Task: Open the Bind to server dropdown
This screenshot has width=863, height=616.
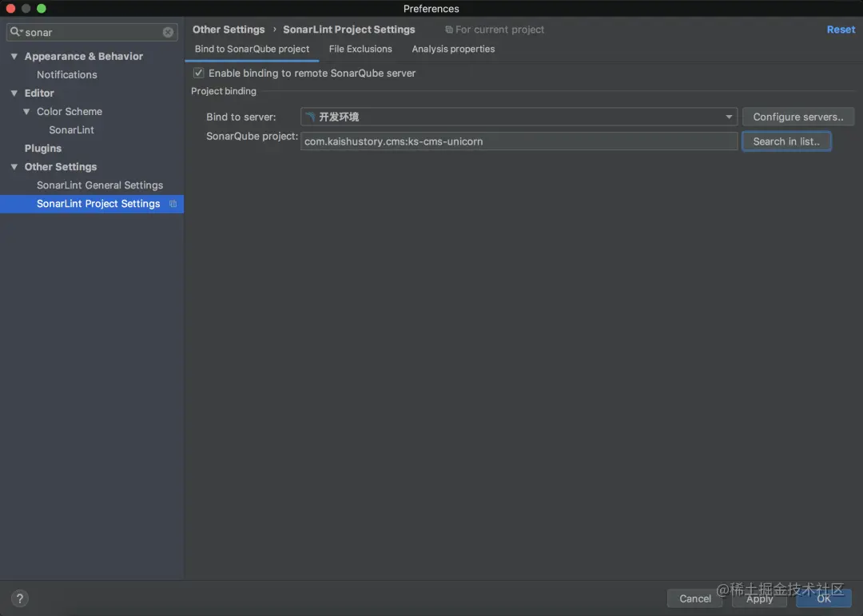Action: [x=519, y=117]
